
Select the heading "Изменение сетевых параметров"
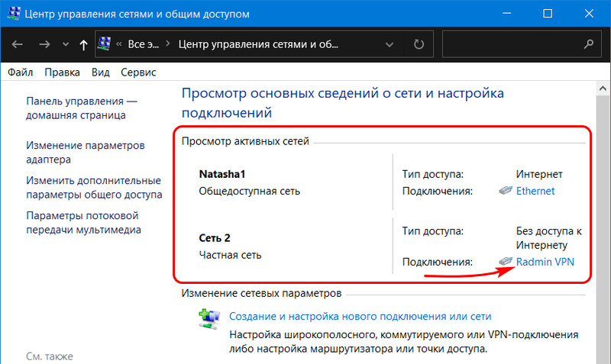pyautogui.click(x=261, y=293)
